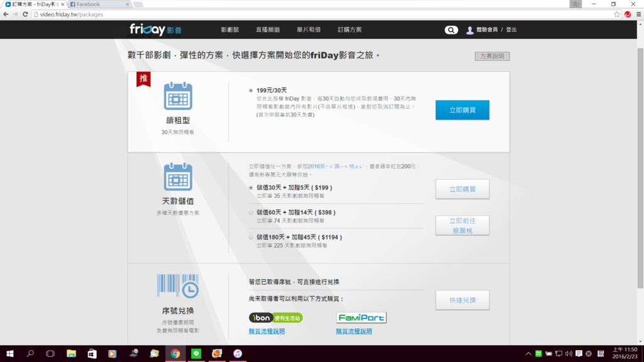Show hidden tray icons chevron
Viewport: 644px width, 362px height.
[528, 353]
